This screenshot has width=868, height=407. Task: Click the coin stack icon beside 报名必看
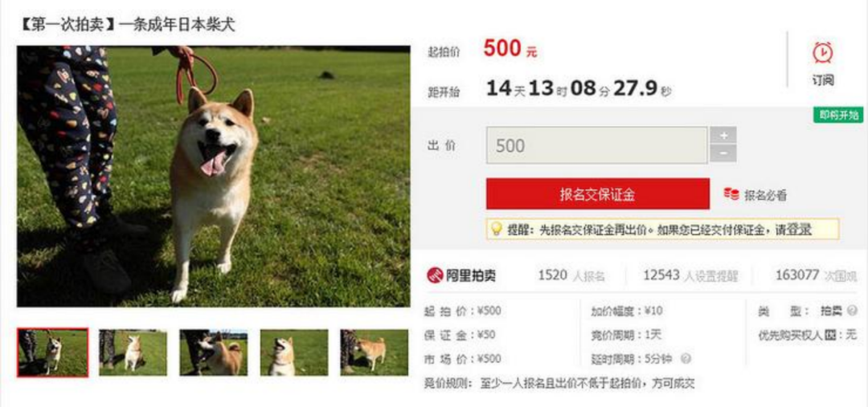coord(731,194)
